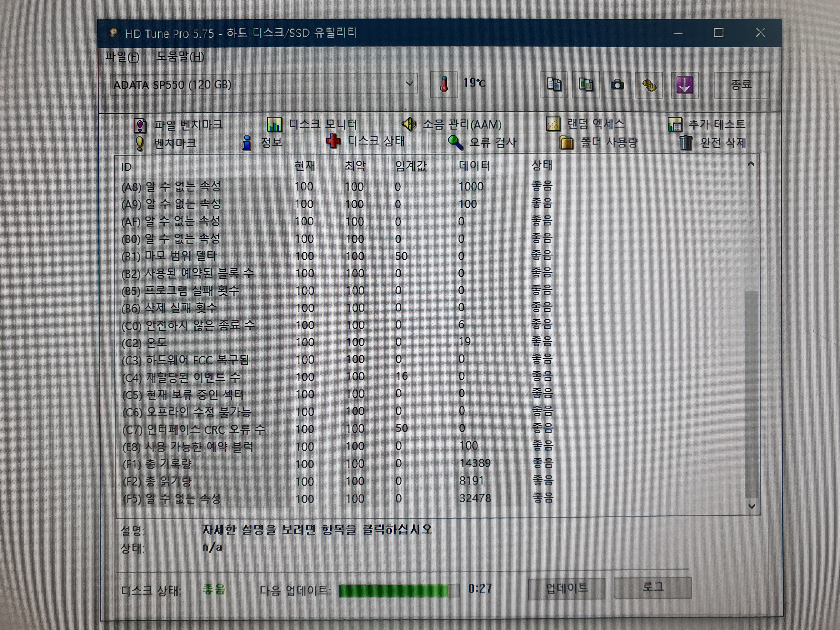Copy info to clipboard toolbar icon
Viewport: 840px width, 630px height.
tap(554, 85)
